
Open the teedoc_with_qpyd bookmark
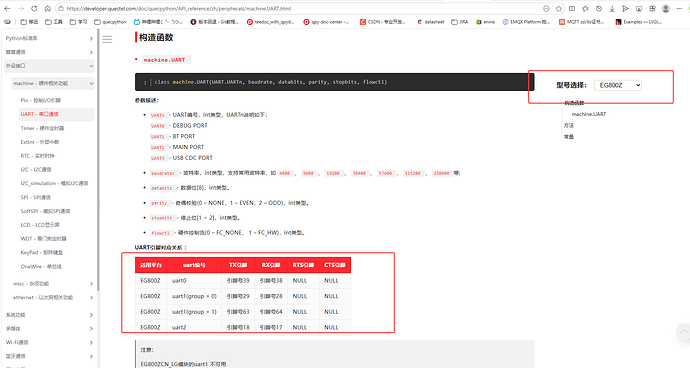(x=270, y=22)
